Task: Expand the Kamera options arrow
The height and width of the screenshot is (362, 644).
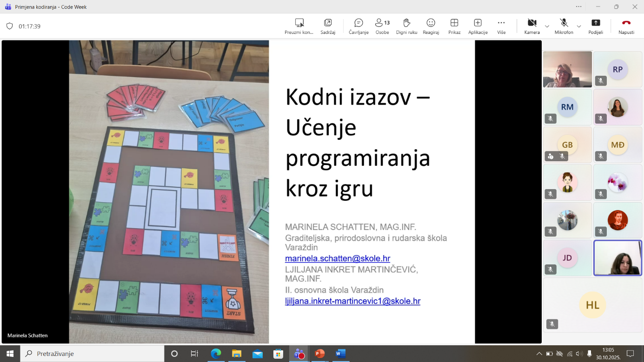Action: tap(547, 26)
